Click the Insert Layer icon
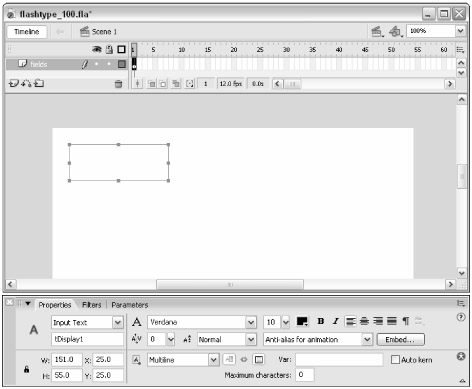The image size is (472, 389). (x=13, y=83)
